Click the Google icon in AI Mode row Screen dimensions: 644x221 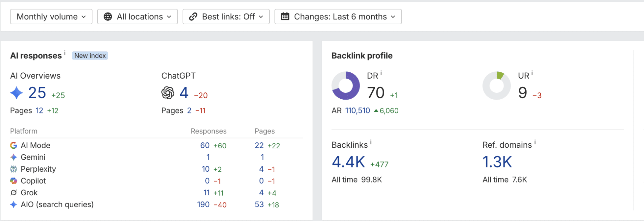coord(13,145)
